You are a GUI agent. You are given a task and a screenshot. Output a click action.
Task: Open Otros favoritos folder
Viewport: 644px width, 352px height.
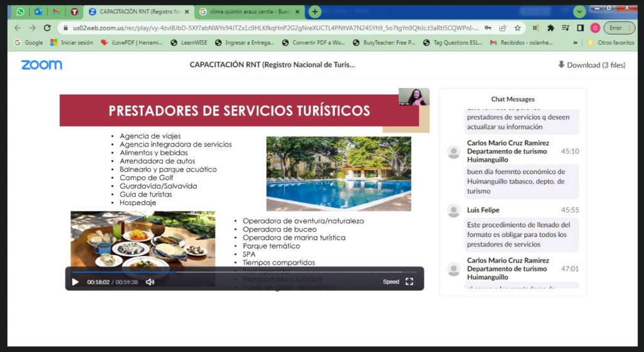(611, 42)
